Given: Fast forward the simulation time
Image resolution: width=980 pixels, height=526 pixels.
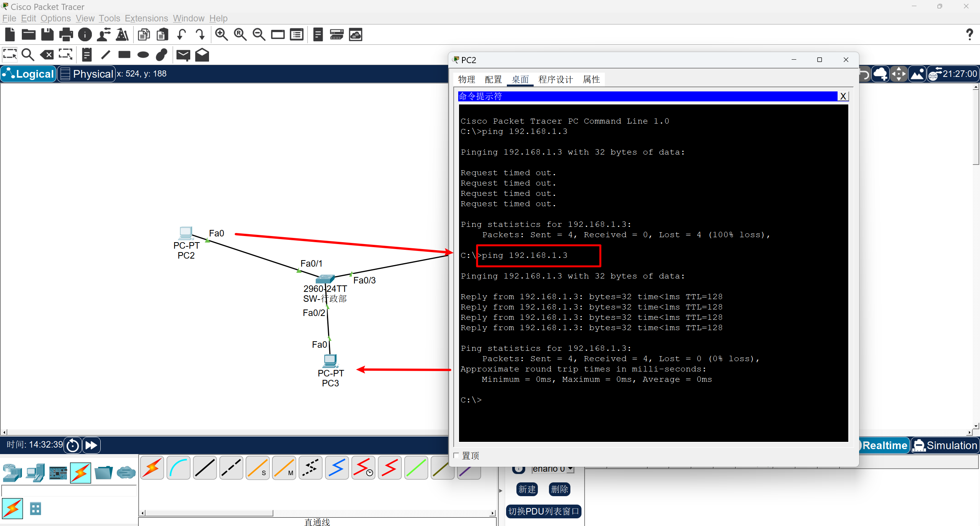Looking at the screenshot, I should click(91, 445).
